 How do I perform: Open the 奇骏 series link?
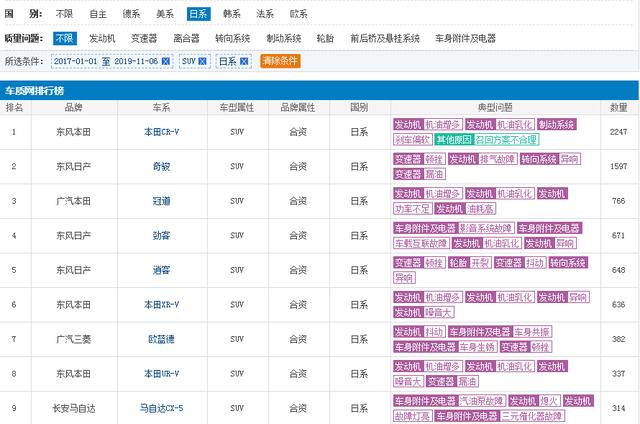[x=162, y=166]
